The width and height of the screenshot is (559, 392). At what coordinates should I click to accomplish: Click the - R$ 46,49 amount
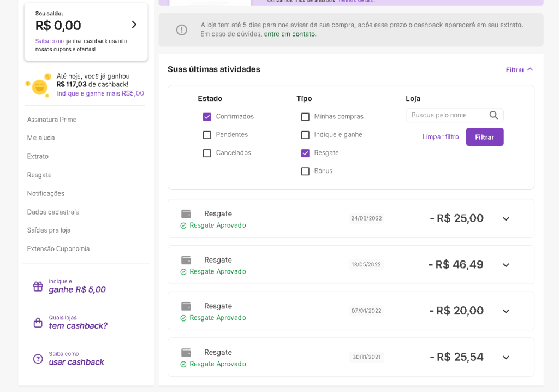(x=456, y=265)
